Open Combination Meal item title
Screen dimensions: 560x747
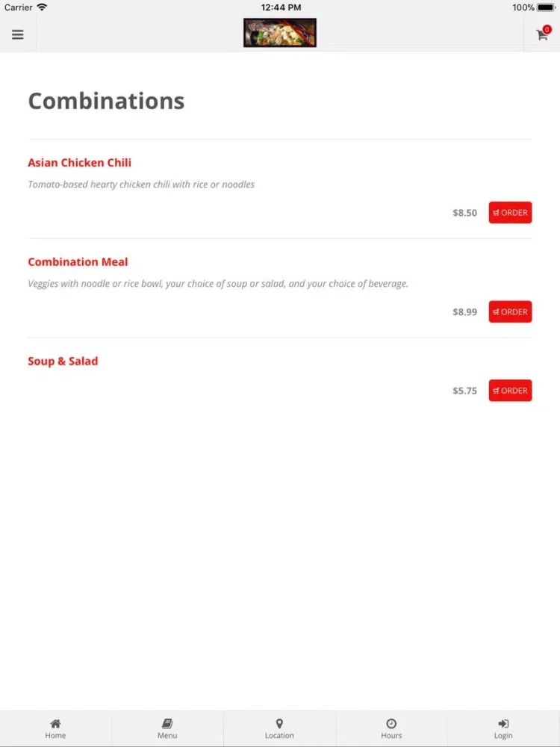tap(78, 261)
